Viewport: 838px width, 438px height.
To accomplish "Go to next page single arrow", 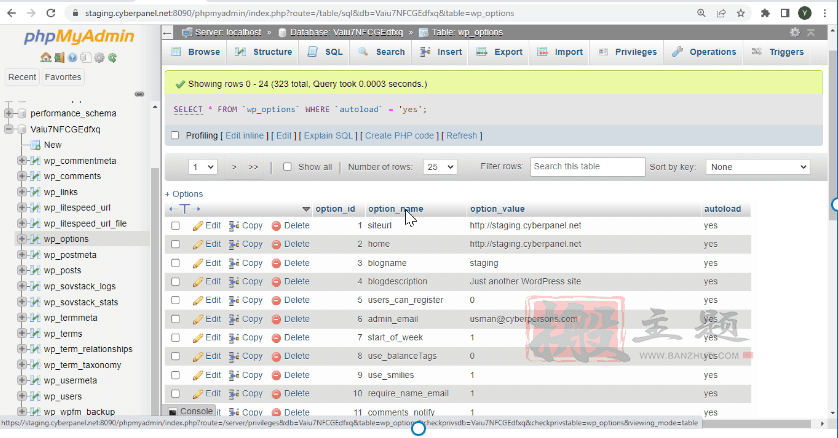I will click(234, 167).
